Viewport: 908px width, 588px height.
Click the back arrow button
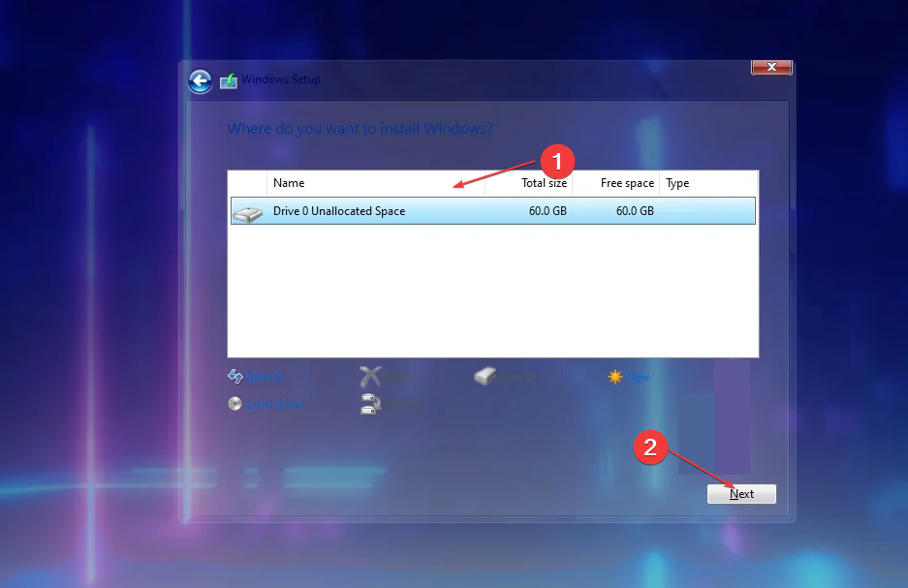coord(199,81)
